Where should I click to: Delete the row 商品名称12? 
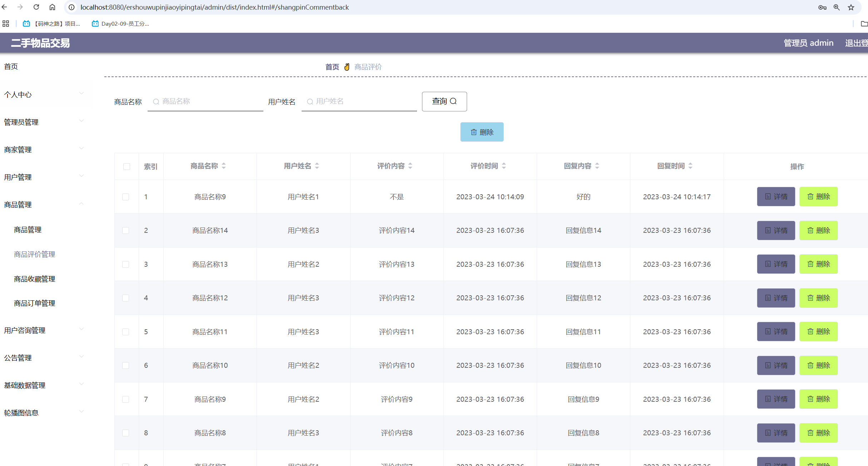click(x=818, y=298)
